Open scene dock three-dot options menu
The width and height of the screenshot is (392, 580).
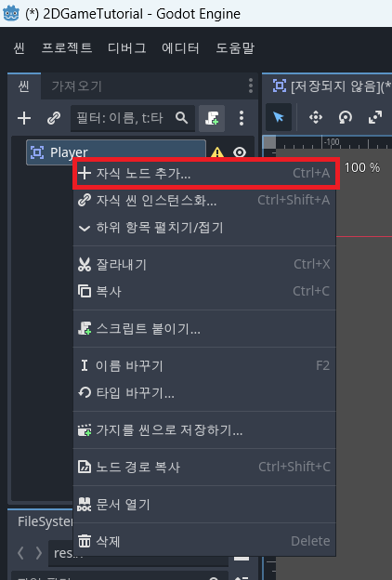pos(251,86)
